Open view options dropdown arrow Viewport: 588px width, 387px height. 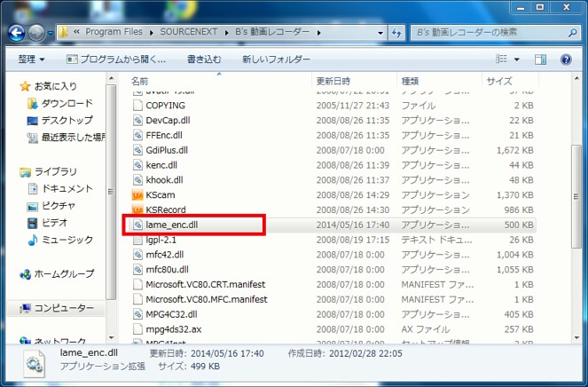click(517, 59)
